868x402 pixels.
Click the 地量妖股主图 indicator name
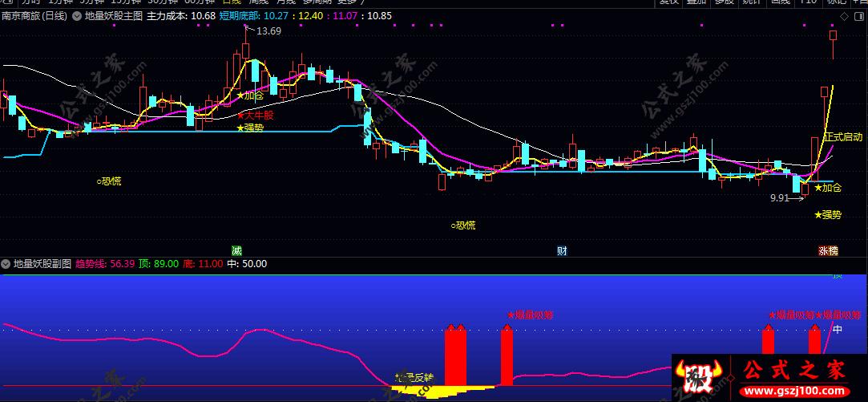[113, 16]
